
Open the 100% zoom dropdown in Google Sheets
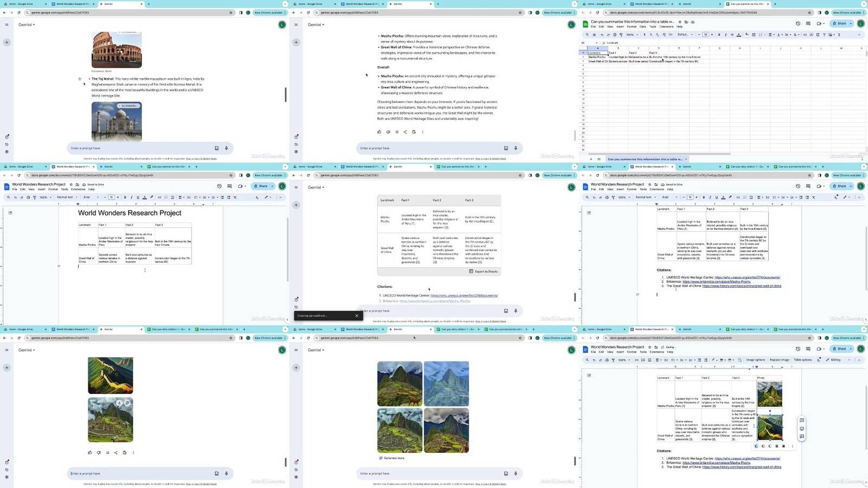(631, 35)
